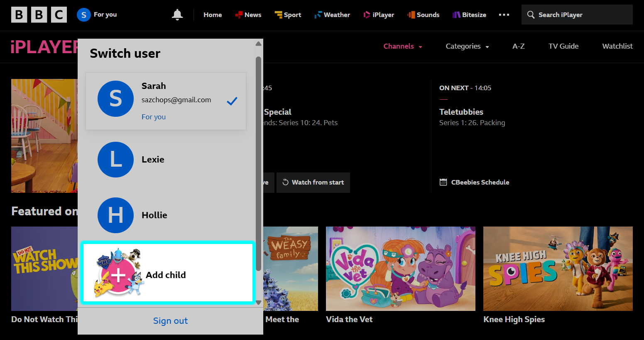644x340 pixels.
Task: Click the live programme preview image
Action: pyautogui.click(x=44, y=136)
